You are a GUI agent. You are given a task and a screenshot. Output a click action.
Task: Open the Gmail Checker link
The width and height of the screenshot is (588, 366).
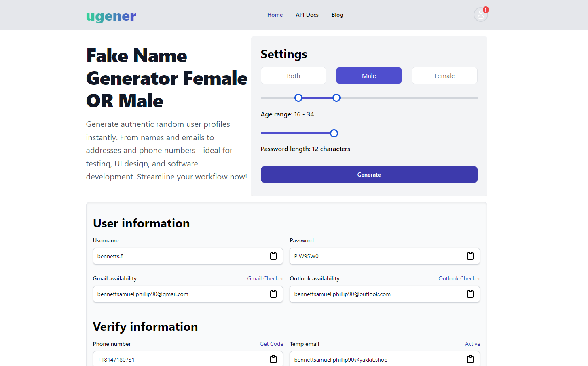tap(265, 278)
